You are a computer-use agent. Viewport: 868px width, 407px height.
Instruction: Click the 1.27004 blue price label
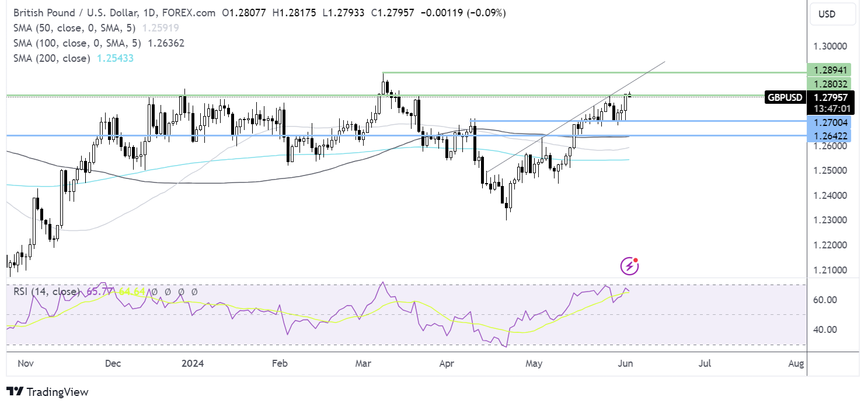click(x=829, y=122)
